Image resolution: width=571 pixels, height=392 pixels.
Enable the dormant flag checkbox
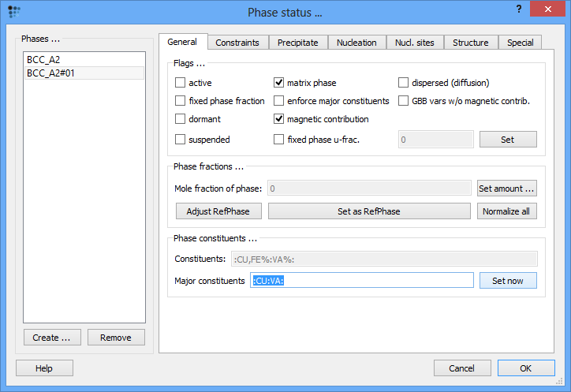pos(181,119)
